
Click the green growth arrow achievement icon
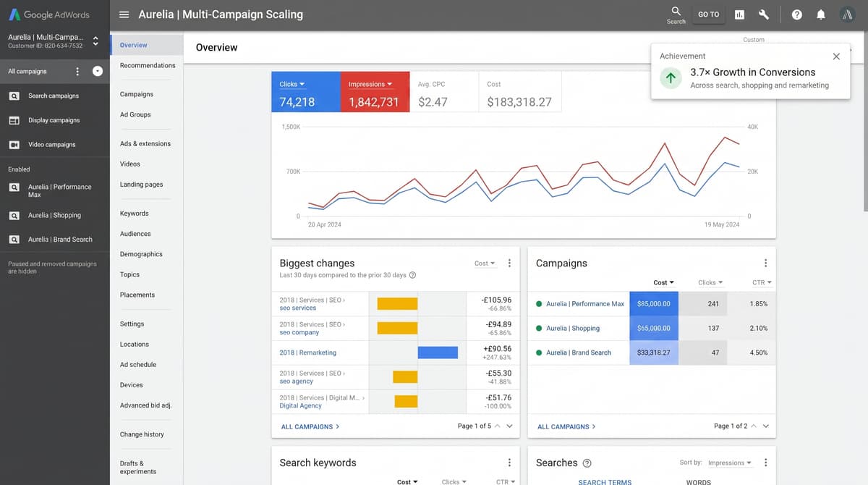(671, 78)
